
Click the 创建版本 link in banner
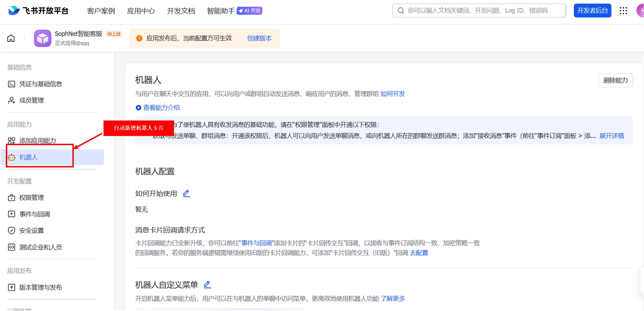[259, 38]
